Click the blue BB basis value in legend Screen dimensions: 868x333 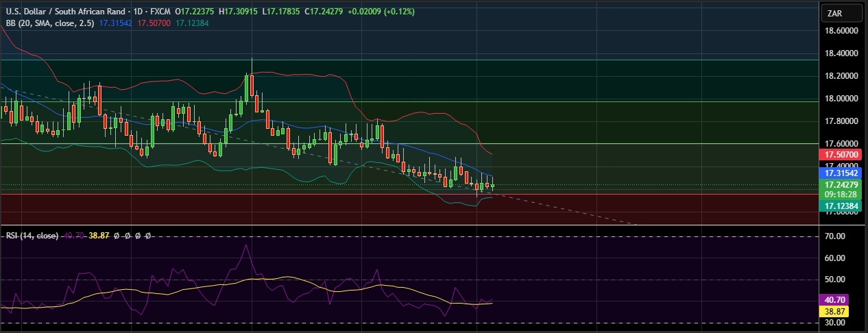tap(116, 23)
